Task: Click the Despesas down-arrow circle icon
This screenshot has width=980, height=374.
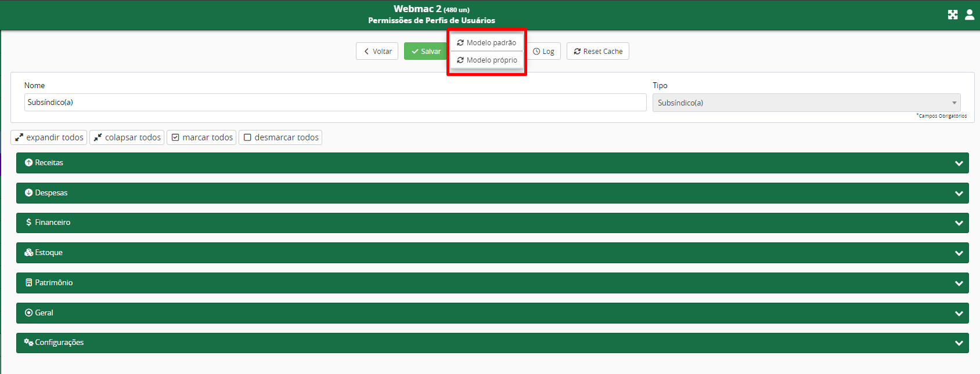Action: tap(28, 193)
